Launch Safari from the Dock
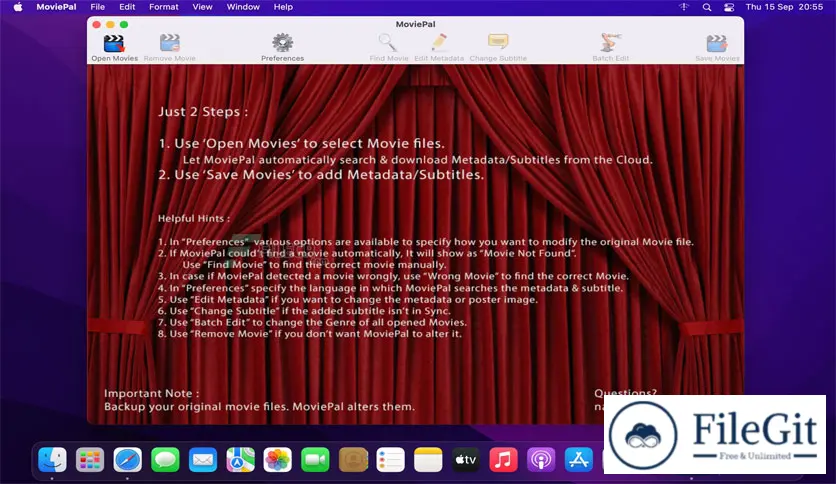The height and width of the screenshot is (484, 836). (127, 459)
